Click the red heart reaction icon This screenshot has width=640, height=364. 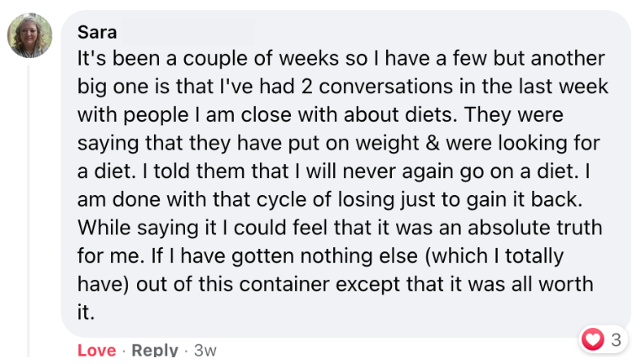(594, 339)
